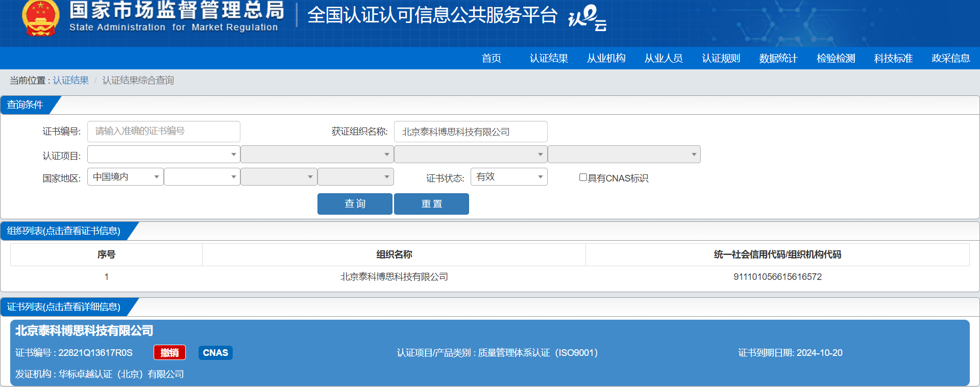Click the 认e云 logo icon
The height and width of the screenshot is (387, 980).
point(587,18)
